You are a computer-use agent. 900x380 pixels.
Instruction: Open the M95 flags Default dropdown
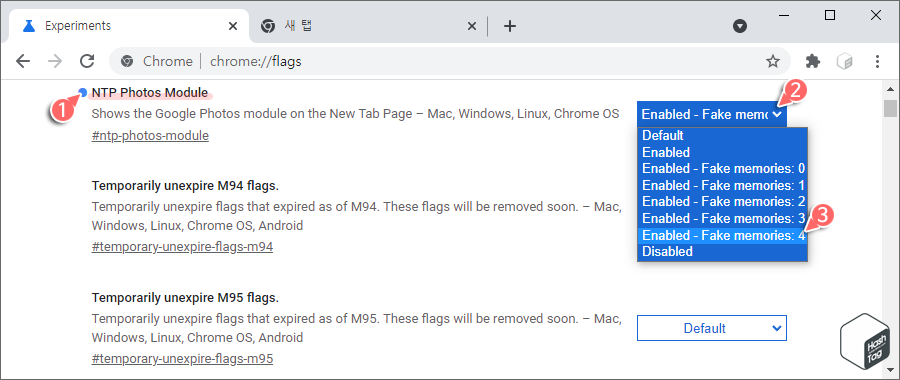tap(712, 328)
